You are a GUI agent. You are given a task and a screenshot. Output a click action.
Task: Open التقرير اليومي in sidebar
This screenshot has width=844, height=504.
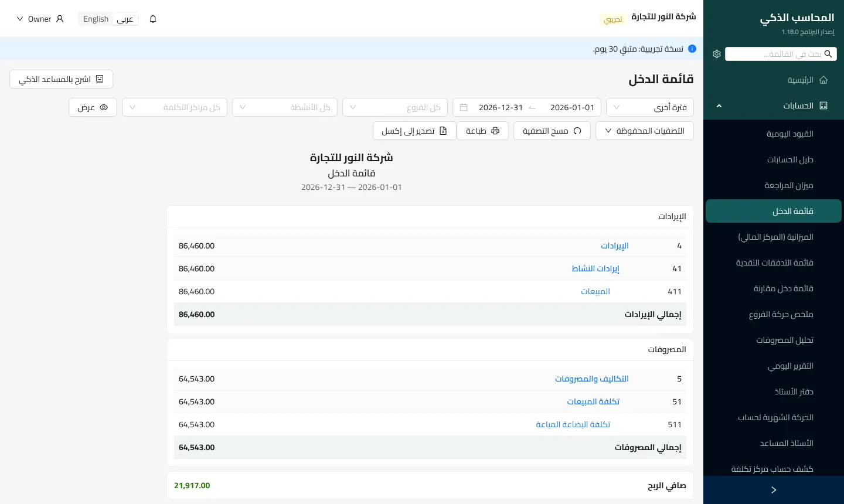click(x=774, y=366)
